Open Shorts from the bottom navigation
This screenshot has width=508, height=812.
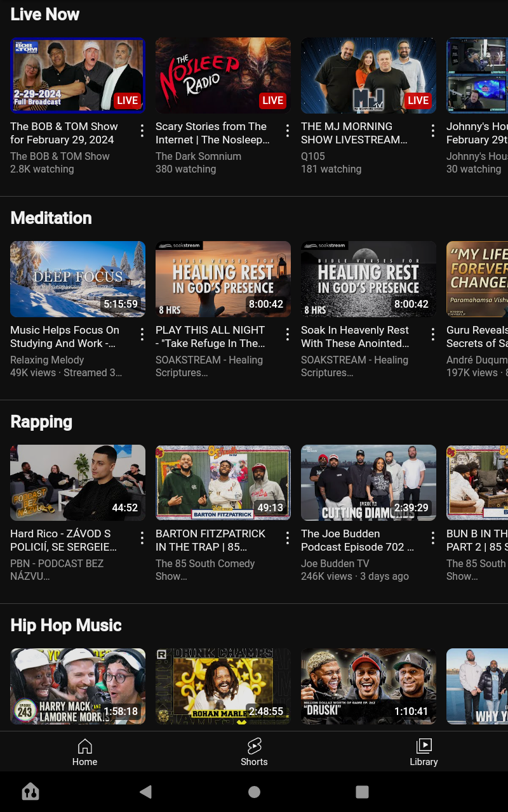(x=254, y=752)
